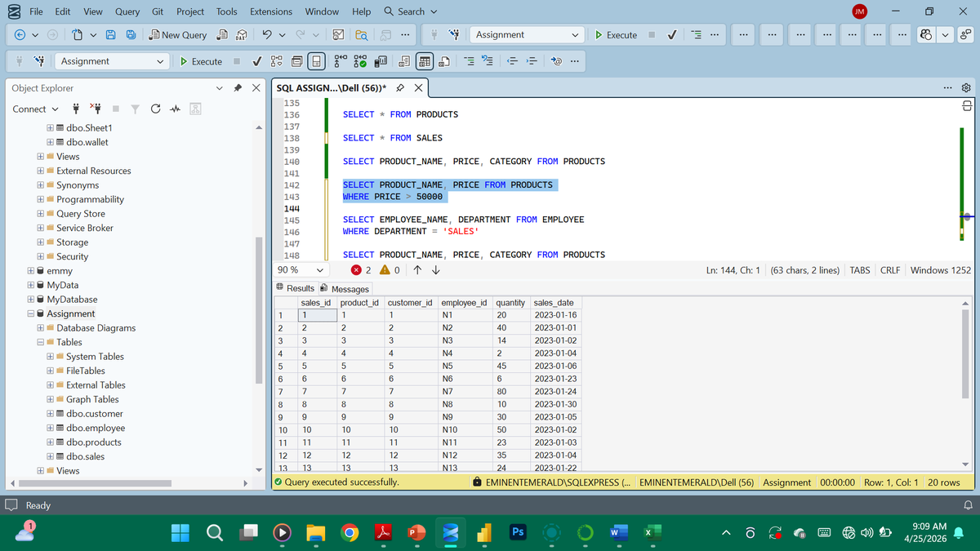The width and height of the screenshot is (980, 551).
Task: Click the Decrease Indent icon
Action: click(x=513, y=61)
